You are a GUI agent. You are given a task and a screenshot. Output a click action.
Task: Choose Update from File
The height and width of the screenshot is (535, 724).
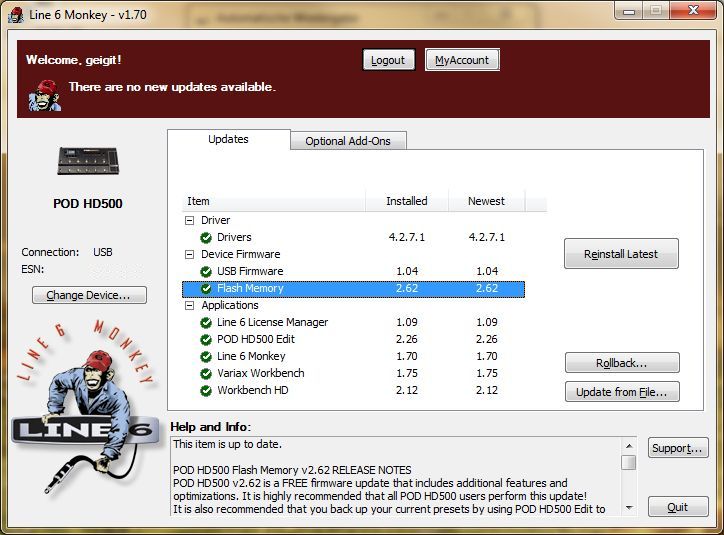coord(622,392)
